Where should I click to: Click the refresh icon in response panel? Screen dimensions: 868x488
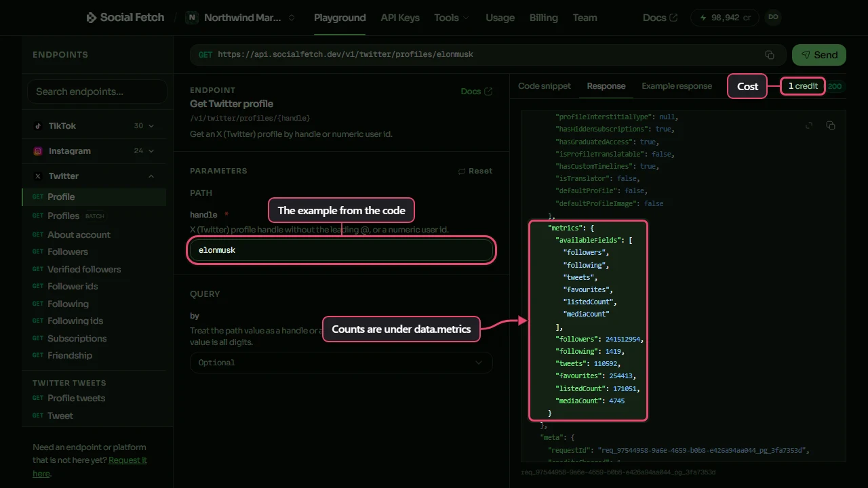(x=809, y=125)
